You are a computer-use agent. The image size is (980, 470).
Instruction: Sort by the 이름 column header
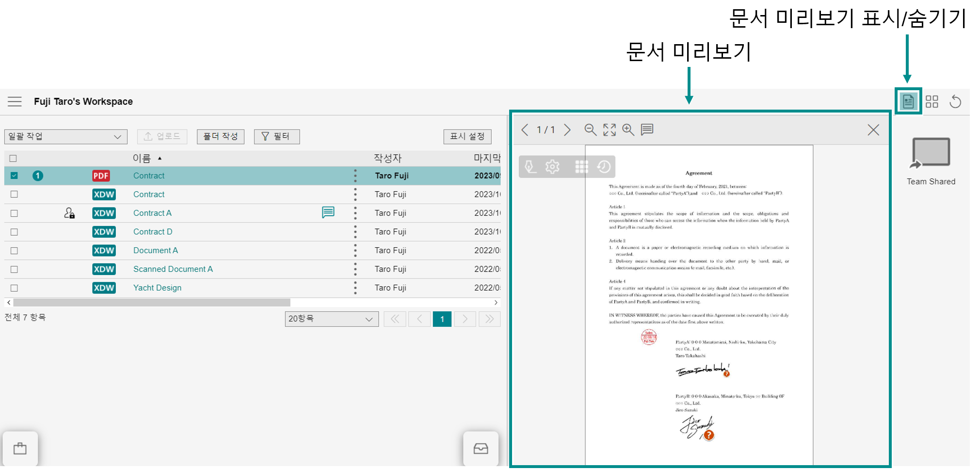[142, 158]
